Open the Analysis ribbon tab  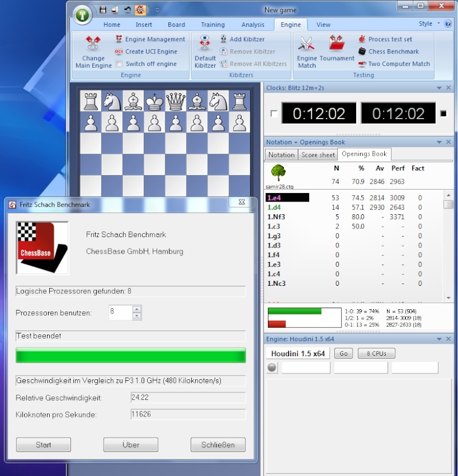click(253, 25)
